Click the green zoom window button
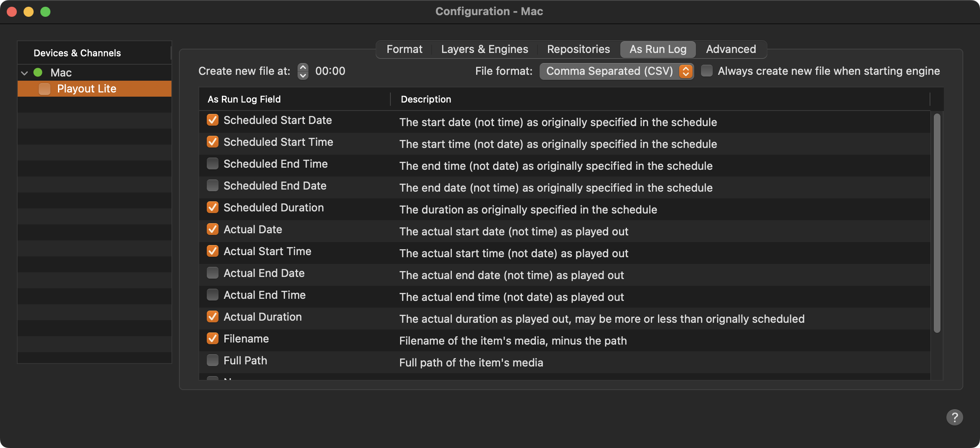The height and width of the screenshot is (448, 980). click(45, 12)
